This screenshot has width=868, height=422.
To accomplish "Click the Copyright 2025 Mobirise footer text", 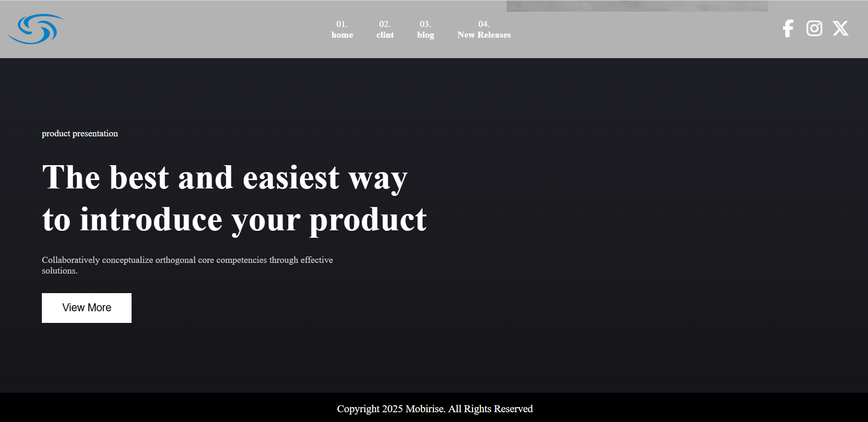I will coord(435,409).
